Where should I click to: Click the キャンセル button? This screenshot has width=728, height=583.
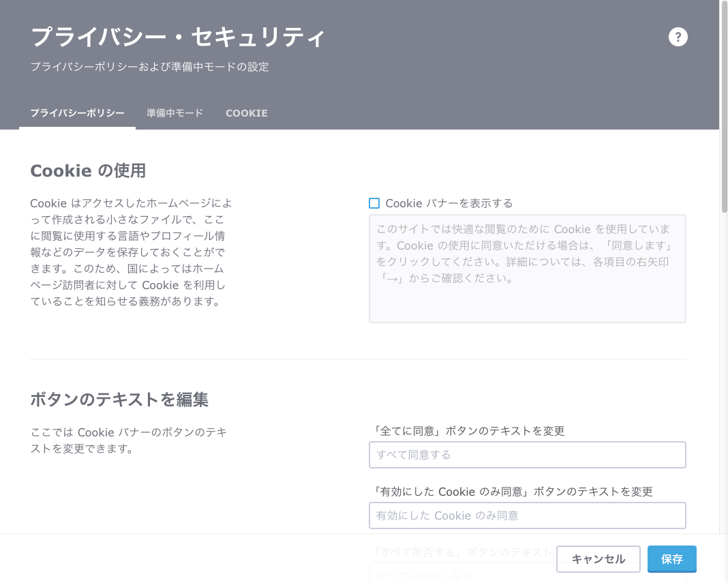click(x=598, y=559)
